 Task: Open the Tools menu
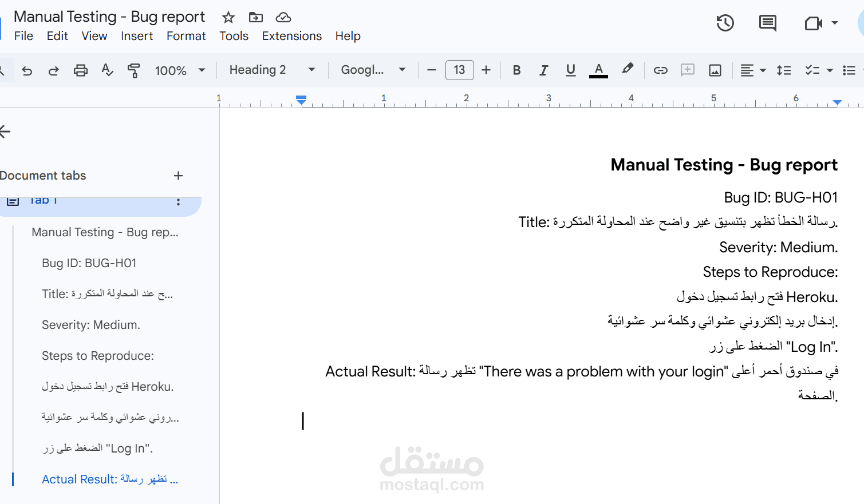point(234,36)
